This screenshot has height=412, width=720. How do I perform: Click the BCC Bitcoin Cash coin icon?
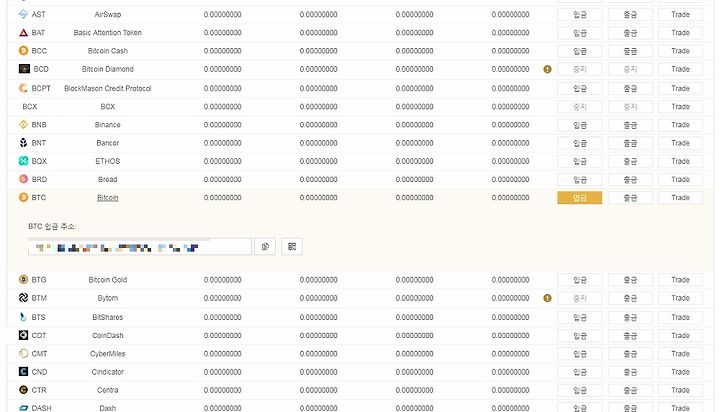(x=23, y=51)
